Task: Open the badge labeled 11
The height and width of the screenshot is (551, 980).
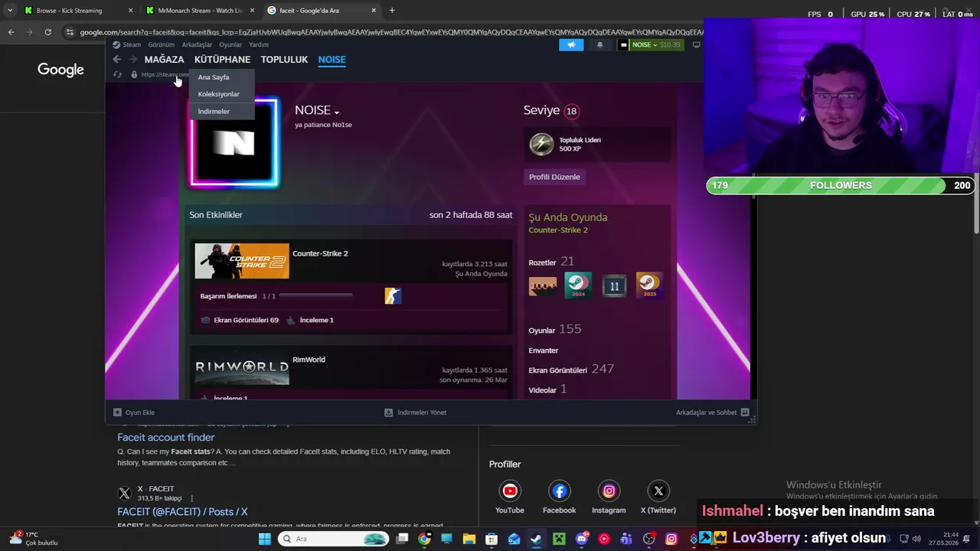Action: (614, 285)
